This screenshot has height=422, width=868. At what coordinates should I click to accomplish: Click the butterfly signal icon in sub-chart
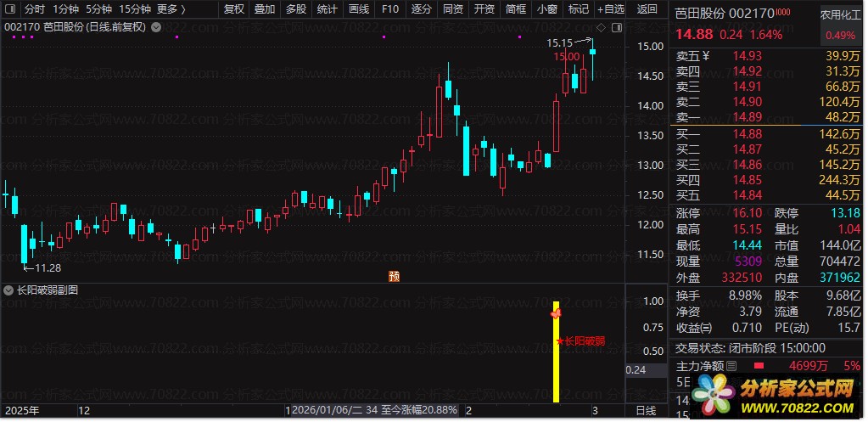(x=556, y=313)
